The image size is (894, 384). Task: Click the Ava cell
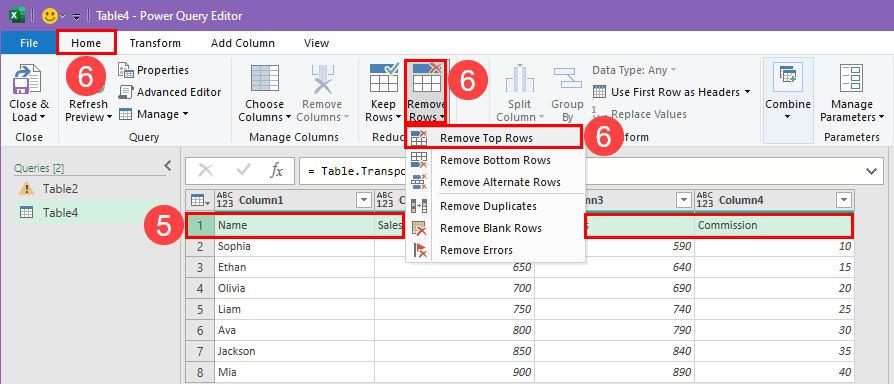(294, 330)
